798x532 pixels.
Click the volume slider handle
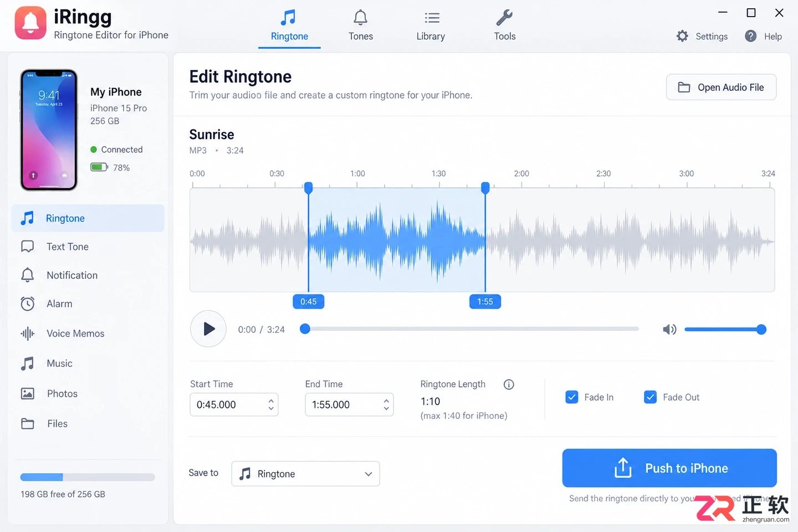click(x=761, y=330)
